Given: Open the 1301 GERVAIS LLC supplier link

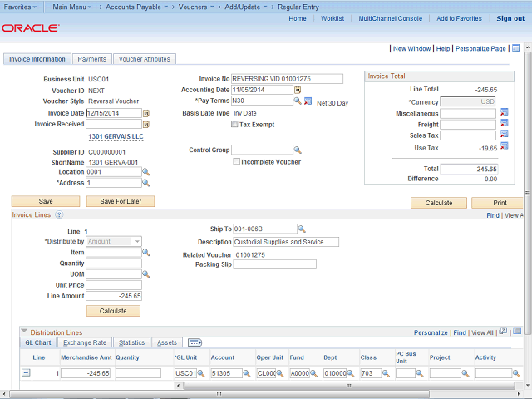Looking at the screenshot, I should pyautogui.click(x=116, y=137).
